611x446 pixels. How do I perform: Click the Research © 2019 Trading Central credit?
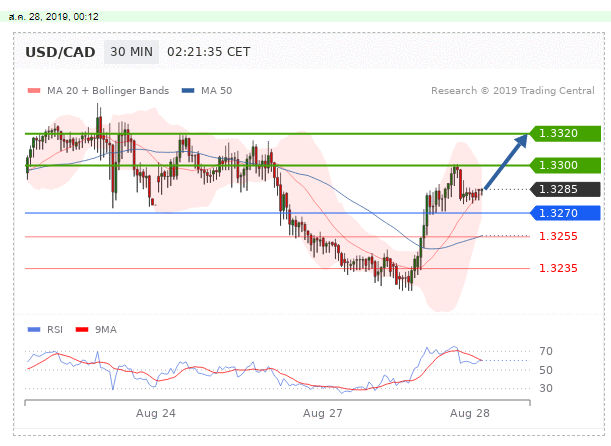click(513, 91)
